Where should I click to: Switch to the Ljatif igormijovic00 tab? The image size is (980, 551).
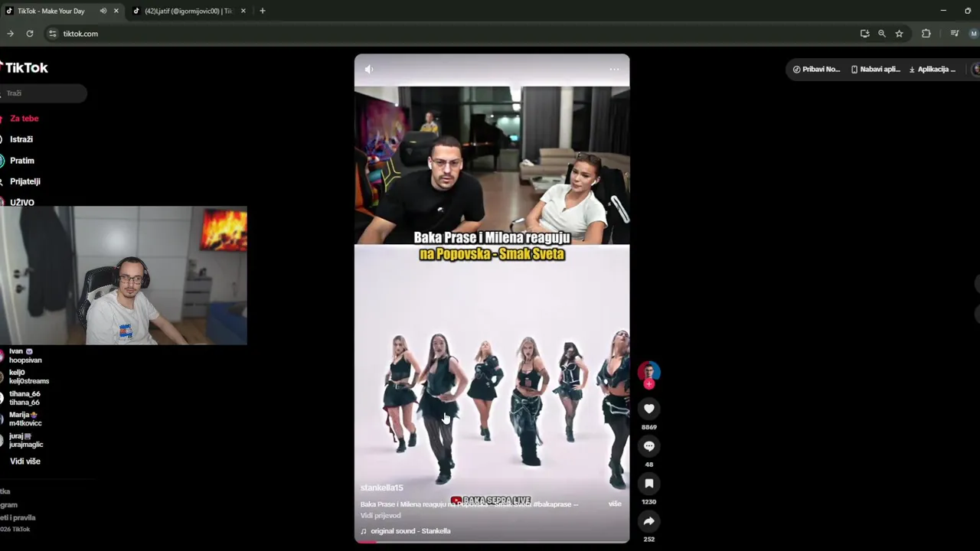pos(188,11)
